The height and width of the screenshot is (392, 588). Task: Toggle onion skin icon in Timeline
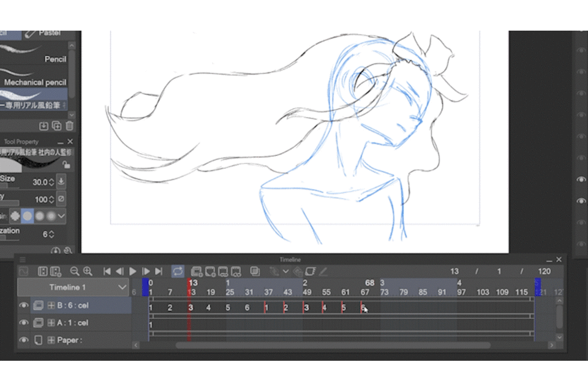pyautogui.click(x=311, y=271)
